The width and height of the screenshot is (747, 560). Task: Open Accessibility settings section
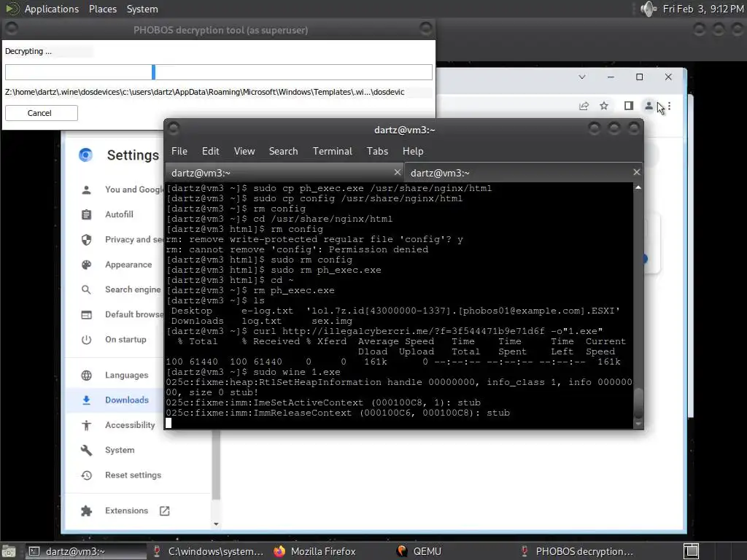point(130,425)
